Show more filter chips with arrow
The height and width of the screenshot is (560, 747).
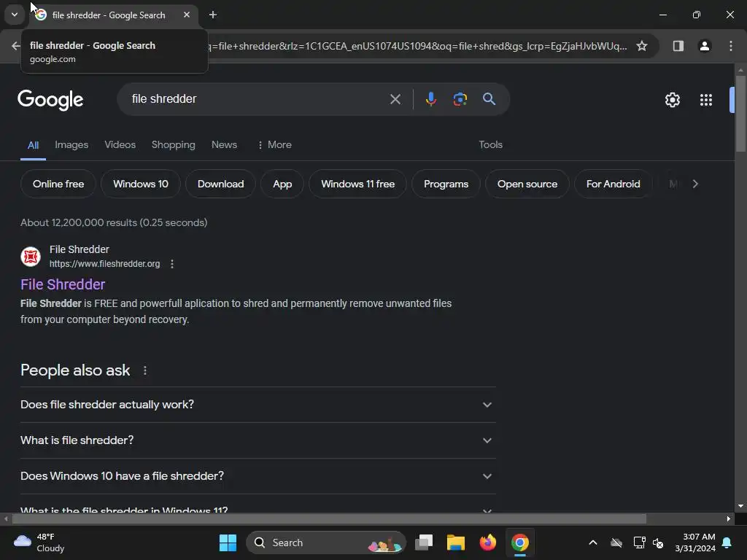pyautogui.click(x=695, y=184)
